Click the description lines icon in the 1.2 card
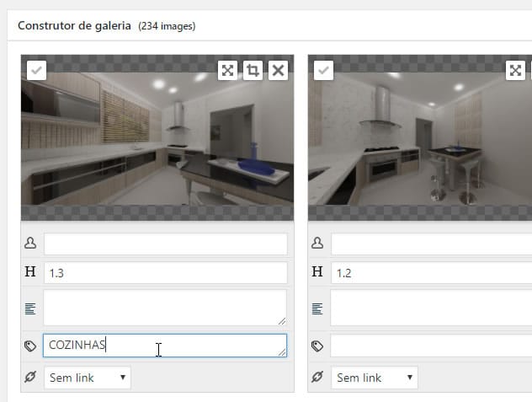The width and height of the screenshot is (532, 402). tap(317, 308)
